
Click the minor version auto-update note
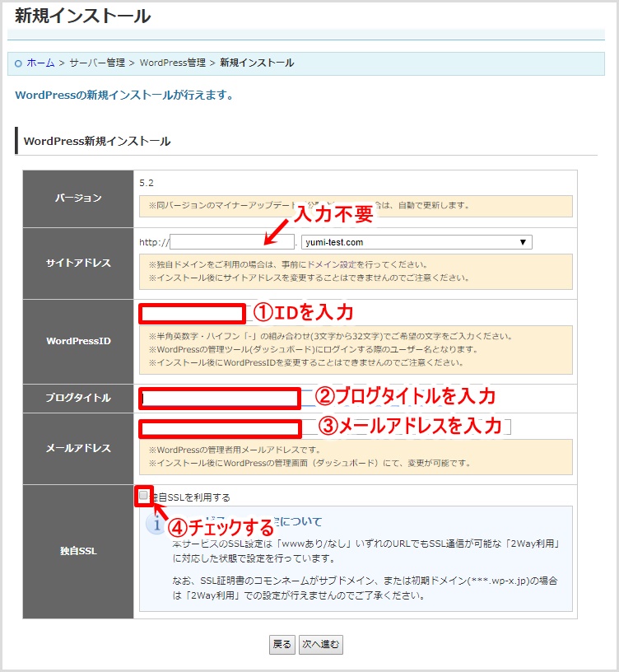coord(309,206)
